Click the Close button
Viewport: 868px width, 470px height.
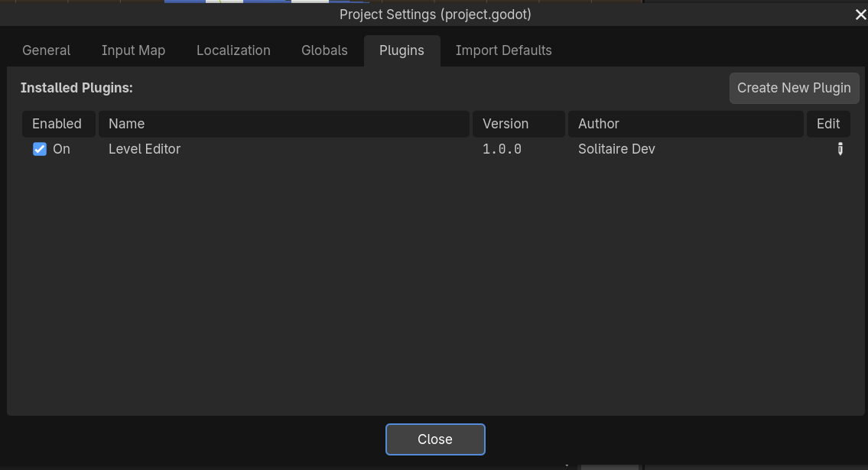[x=435, y=439]
